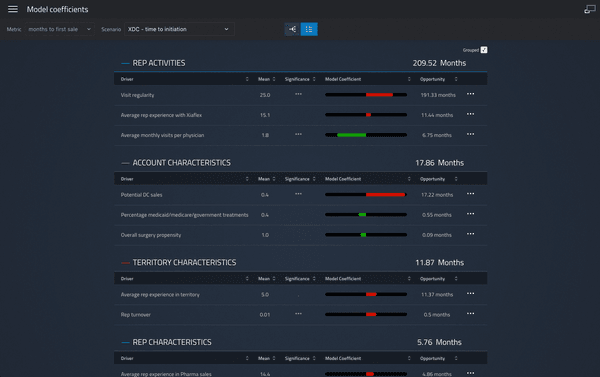Open more options for Overall surgery propensity
Image resolution: width=600 pixels, height=377 pixels.
click(471, 234)
